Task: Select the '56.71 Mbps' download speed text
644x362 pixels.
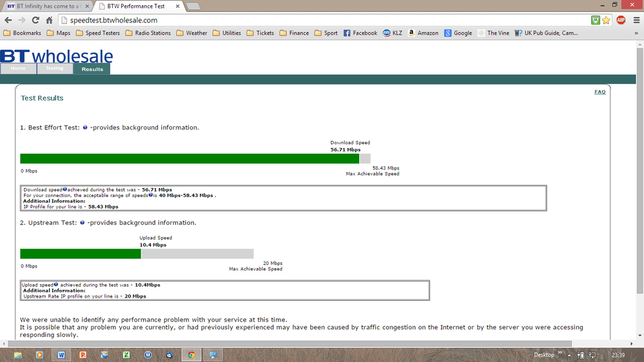Action: coord(346,150)
